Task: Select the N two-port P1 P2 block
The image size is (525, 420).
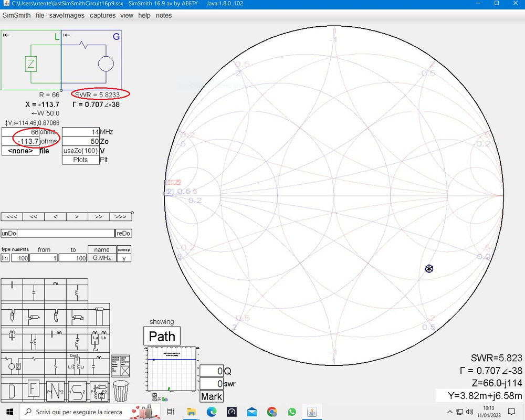Action: (55, 390)
